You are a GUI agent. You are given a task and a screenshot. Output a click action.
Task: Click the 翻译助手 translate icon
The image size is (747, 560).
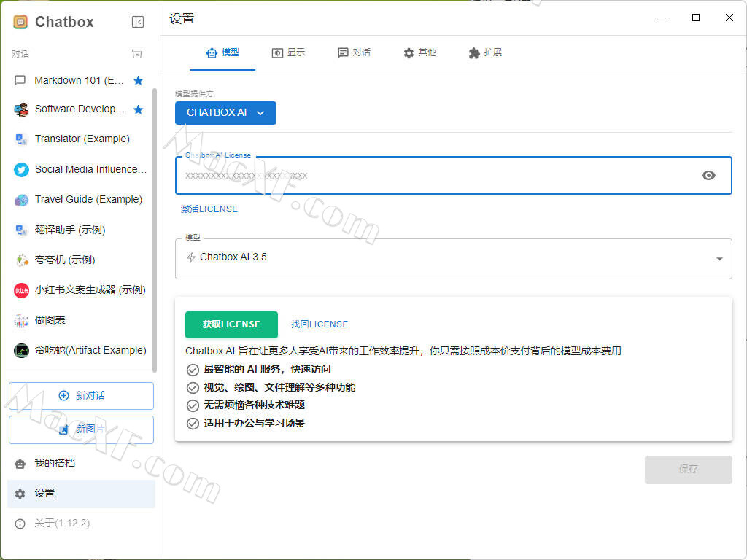tap(21, 230)
